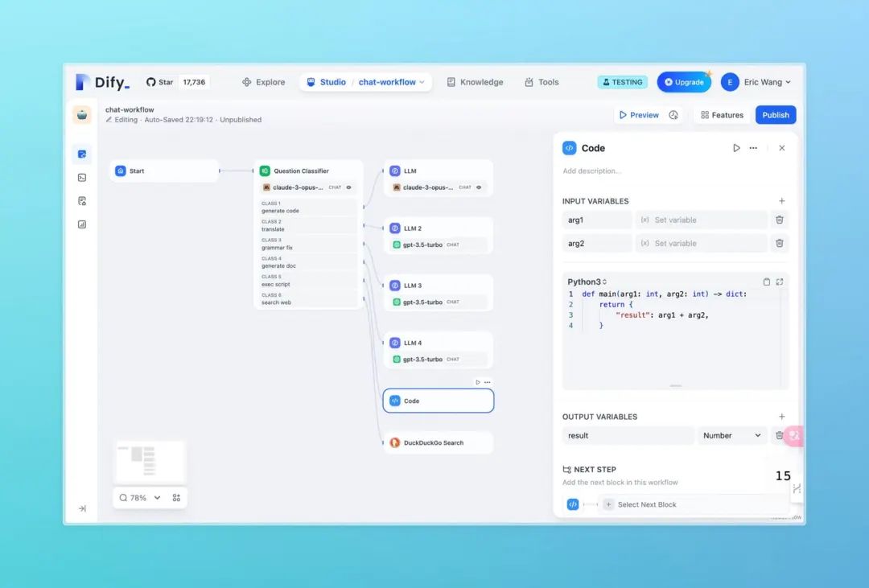Click the 'exec script' class row
869x588 pixels.
pos(307,281)
